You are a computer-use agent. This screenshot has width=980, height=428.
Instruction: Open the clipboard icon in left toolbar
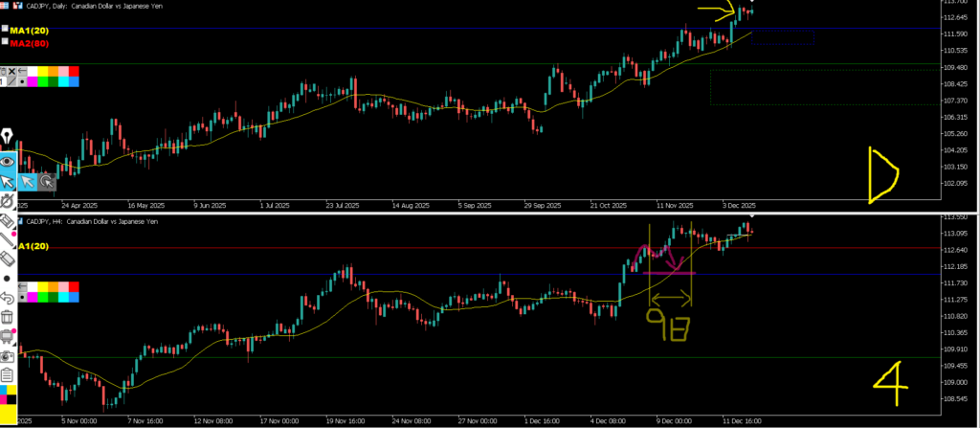coord(7,373)
